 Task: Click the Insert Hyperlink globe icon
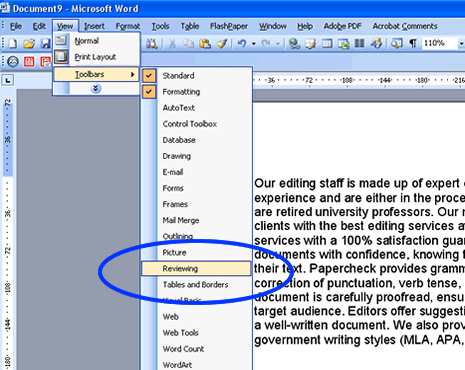[294, 43]
